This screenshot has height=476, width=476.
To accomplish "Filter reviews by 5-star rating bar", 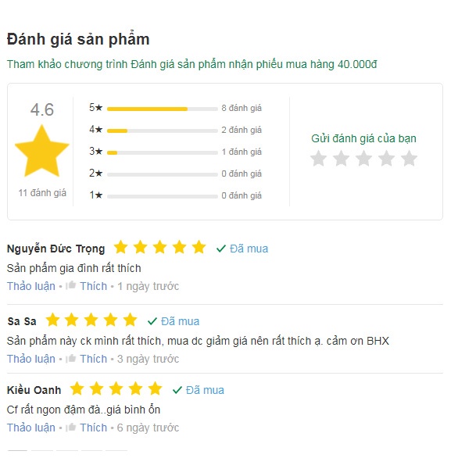I will [x=162, y=109].
